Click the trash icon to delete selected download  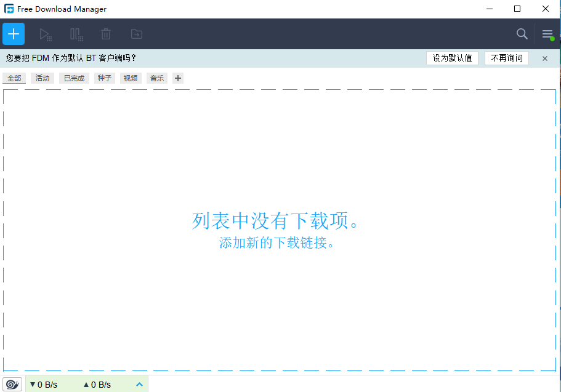(105, 34)
